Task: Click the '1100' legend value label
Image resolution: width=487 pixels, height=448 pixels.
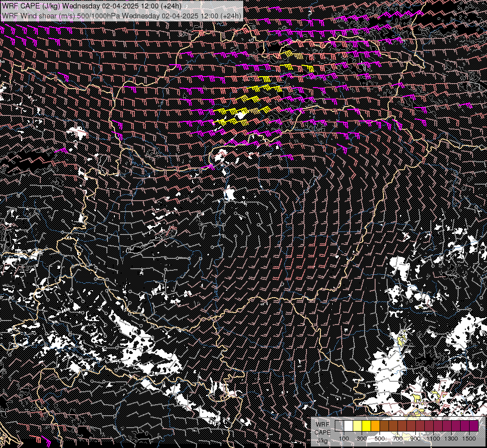Action: pos(433,439)
